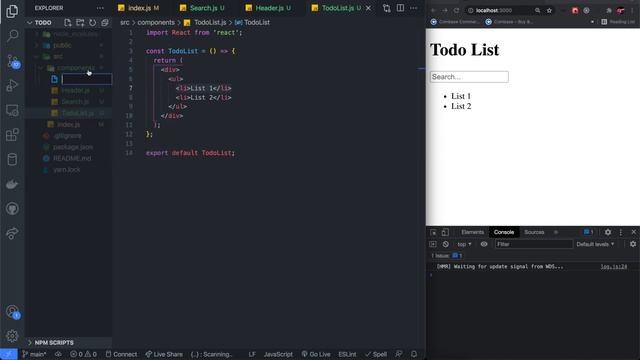The image size is (640, 360).
Task: Open the Default levels dropdown
Action: (595, 244)
